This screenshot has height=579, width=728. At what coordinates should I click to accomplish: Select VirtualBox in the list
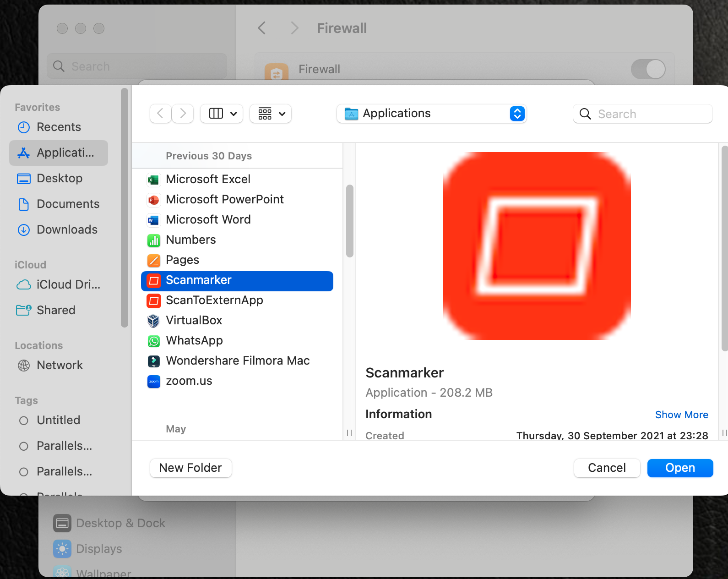click(237, 321)
